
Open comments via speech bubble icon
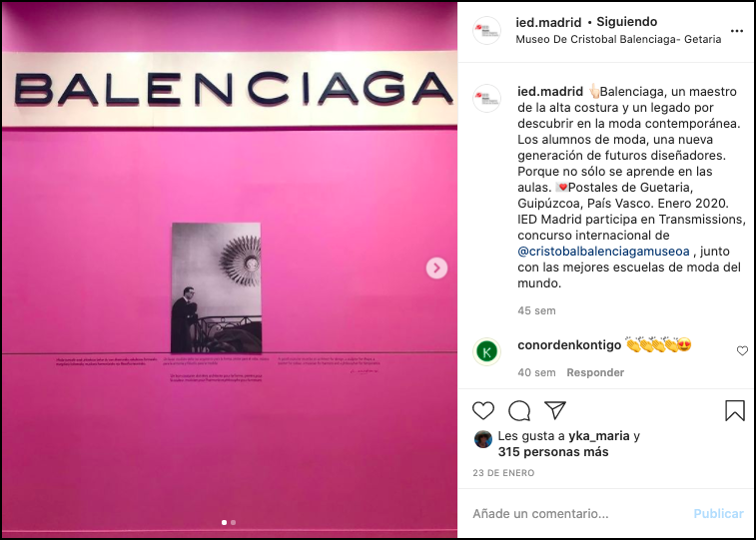click(519, 410)
